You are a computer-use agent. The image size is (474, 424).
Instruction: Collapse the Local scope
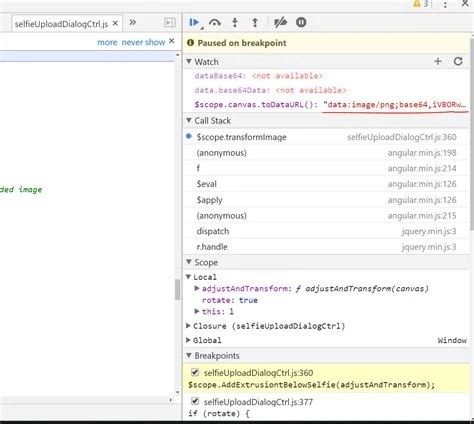[188, 277]
